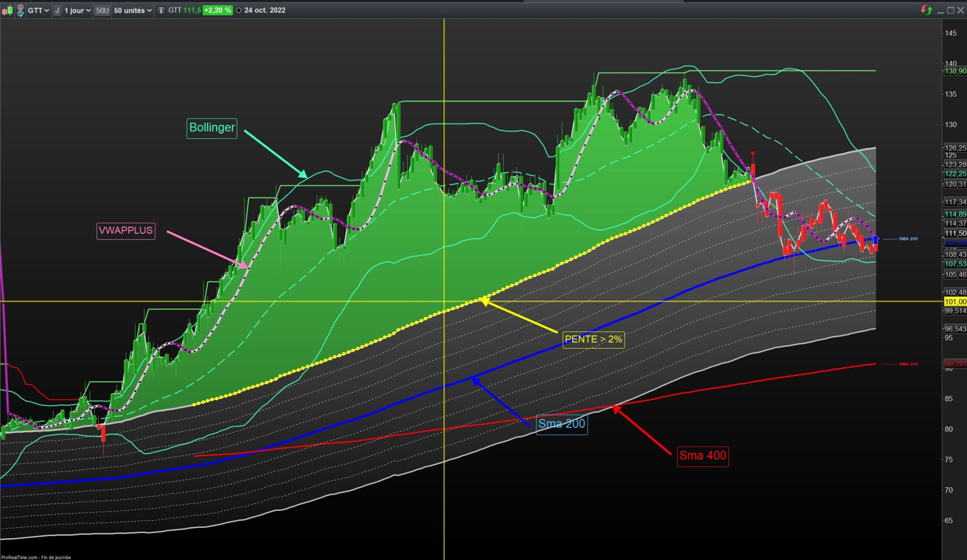Click the Sma 200 annotation box
Viewport: 967px width, 560px height.
[x=561, y=424]
